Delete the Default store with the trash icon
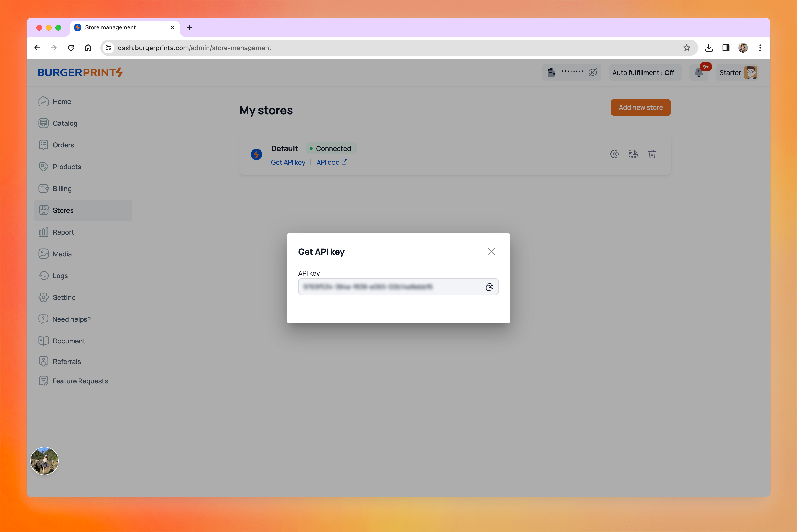 pos(652,154)
